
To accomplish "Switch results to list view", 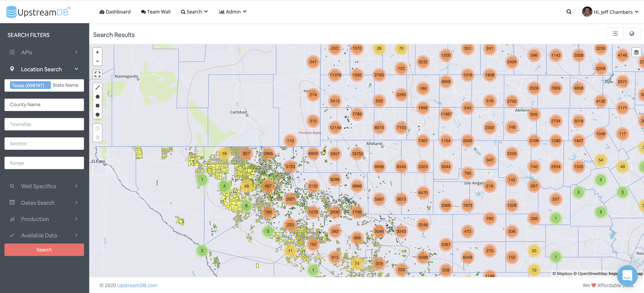I will click(x=615, y=33).
